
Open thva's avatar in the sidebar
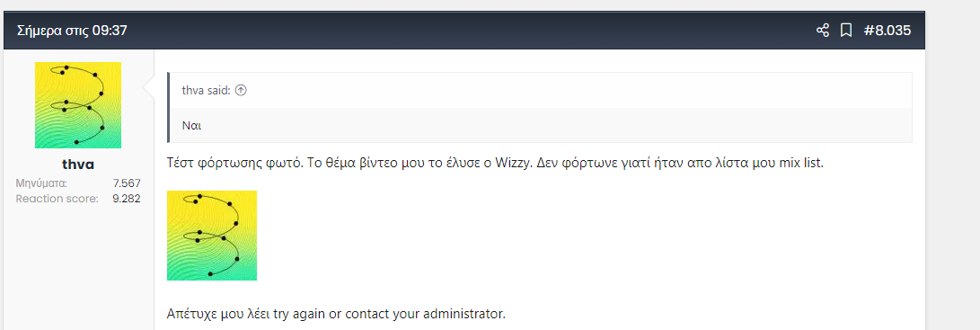click(78, 105)
